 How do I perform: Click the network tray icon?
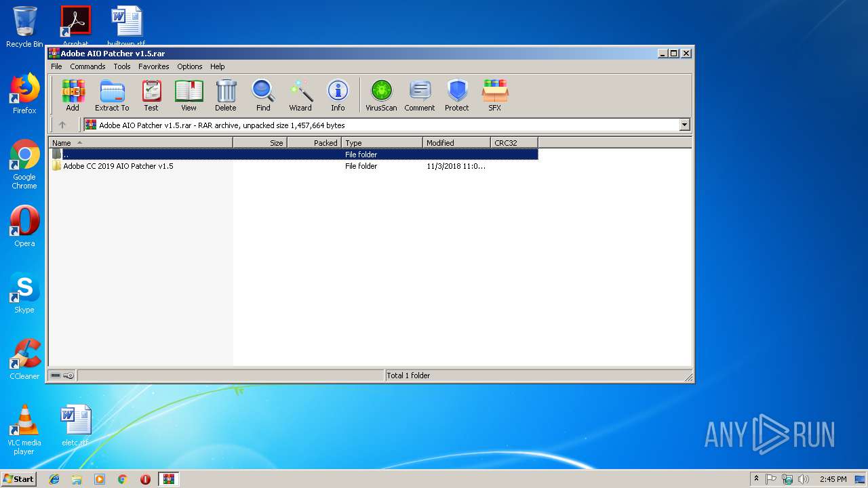click(x=787, y=479)
